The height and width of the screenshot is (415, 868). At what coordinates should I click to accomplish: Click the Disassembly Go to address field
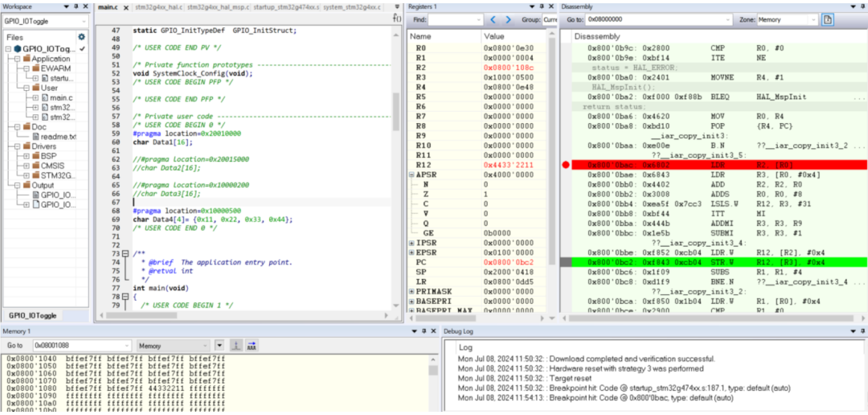660,19
